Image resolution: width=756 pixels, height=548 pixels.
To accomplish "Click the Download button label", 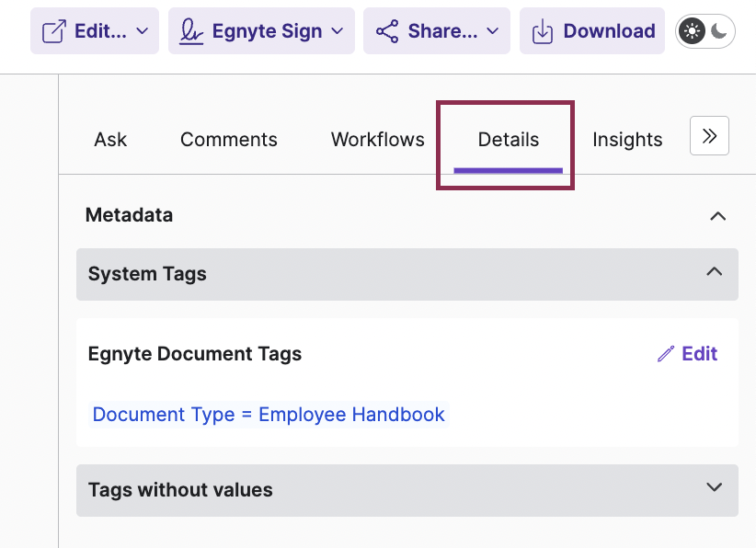I will point(610,31).
